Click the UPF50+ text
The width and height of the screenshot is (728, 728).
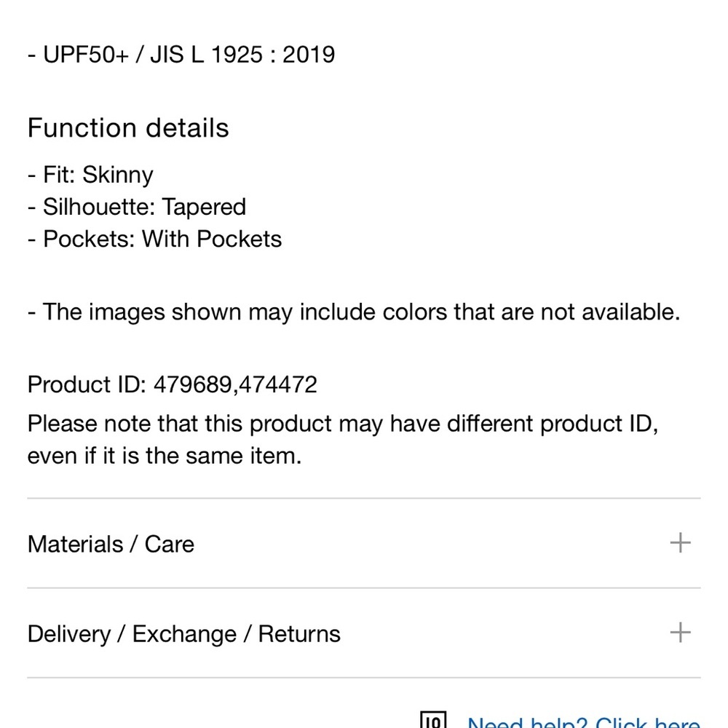point(85,55)
